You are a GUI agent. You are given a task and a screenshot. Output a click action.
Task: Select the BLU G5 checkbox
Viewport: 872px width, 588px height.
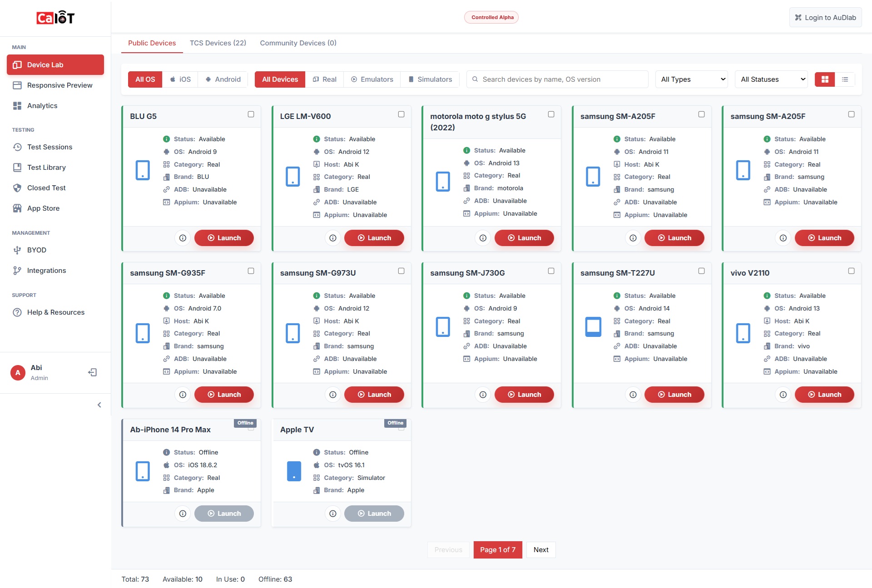coord(251,114)
